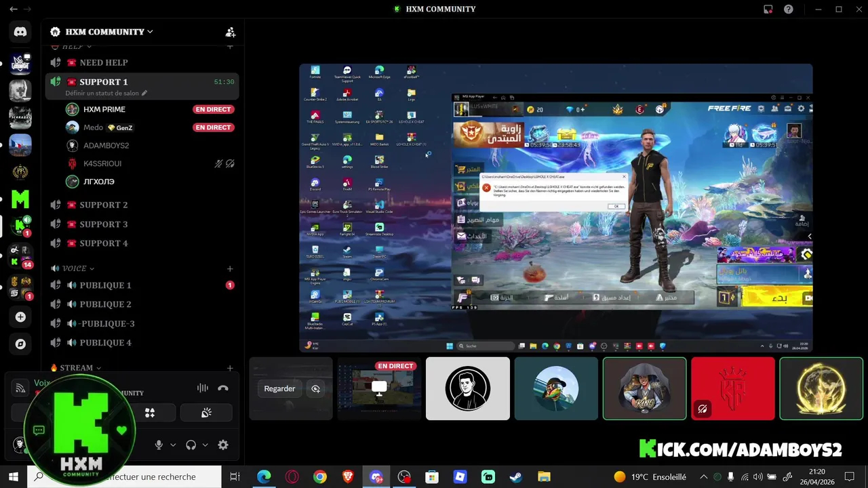
Task: Select user HXM PRIME in voice list
Action: click(x=104, y=109)
